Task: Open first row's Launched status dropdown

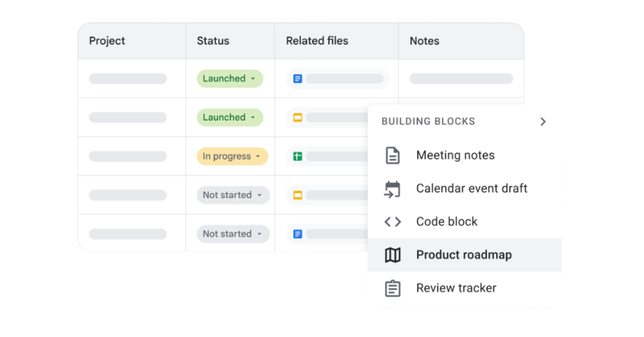Action: click(230, 79)
